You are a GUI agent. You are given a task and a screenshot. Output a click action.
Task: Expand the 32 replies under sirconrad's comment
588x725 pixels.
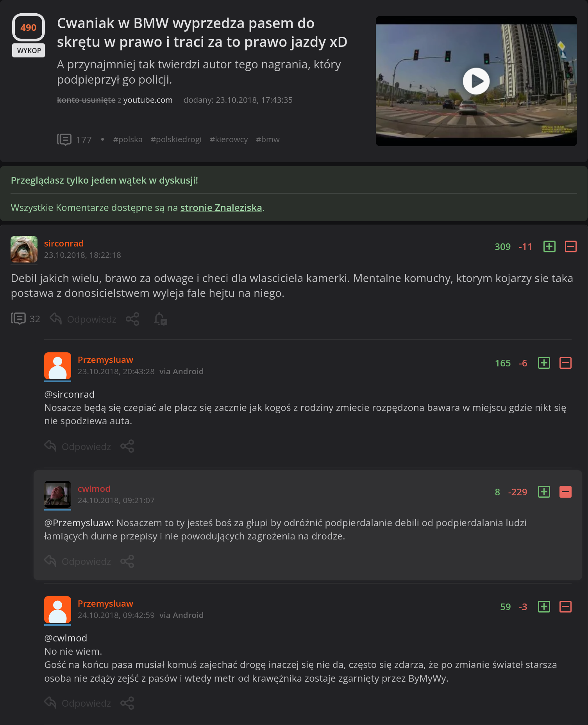tap(25, 319)
